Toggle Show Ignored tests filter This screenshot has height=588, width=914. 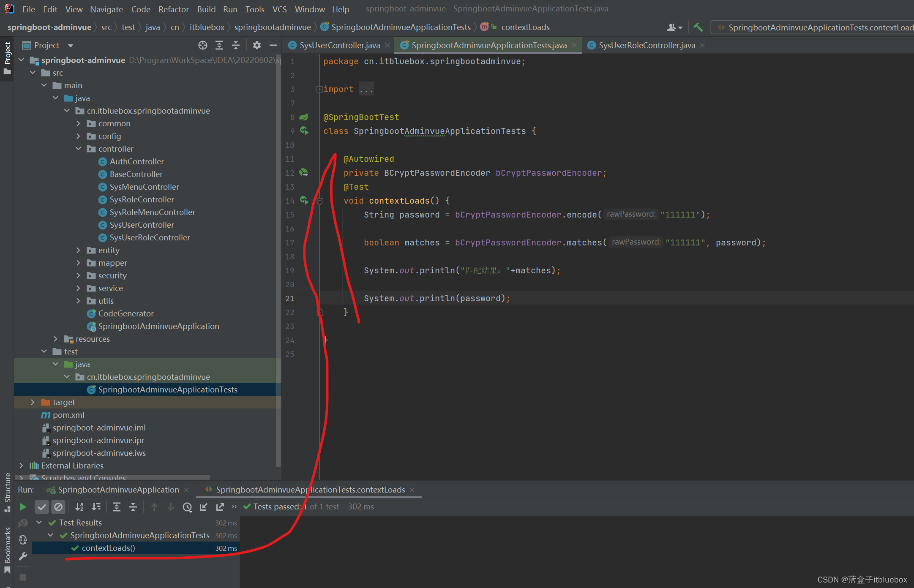click(x=58, y=506)
